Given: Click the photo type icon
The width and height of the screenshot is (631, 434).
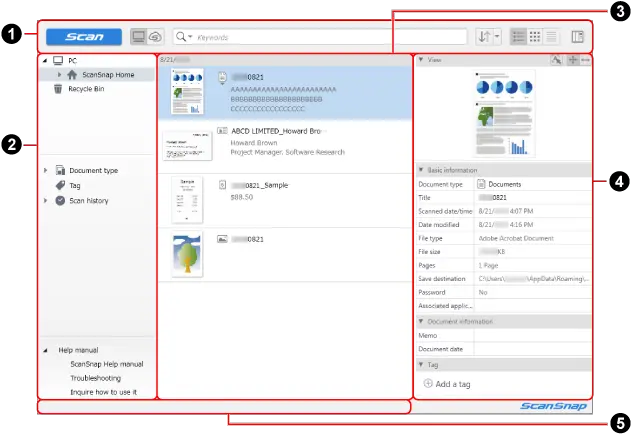Looking at the screenshot, I should pyautogui.click(x=222, y=239).
